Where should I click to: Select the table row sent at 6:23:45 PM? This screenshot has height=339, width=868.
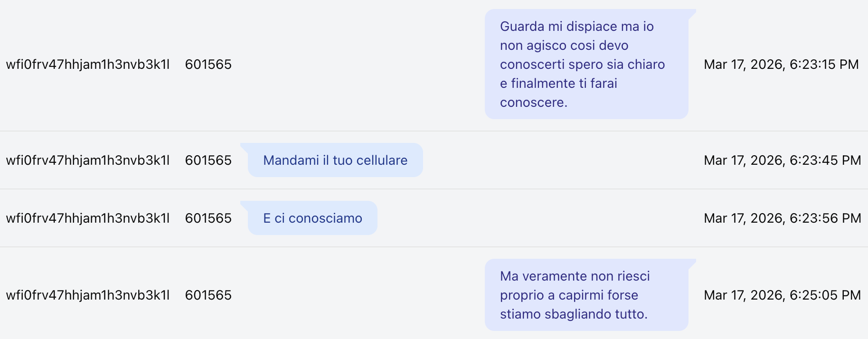click(x=434, y=160)
